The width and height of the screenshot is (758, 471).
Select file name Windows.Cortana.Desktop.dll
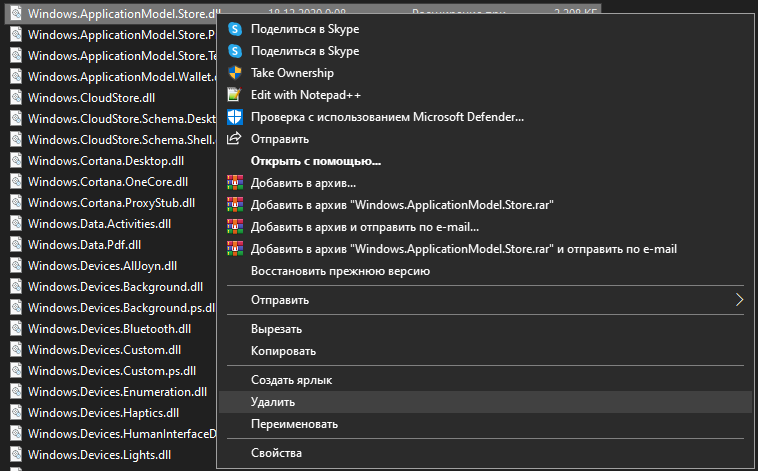[106, 161]
